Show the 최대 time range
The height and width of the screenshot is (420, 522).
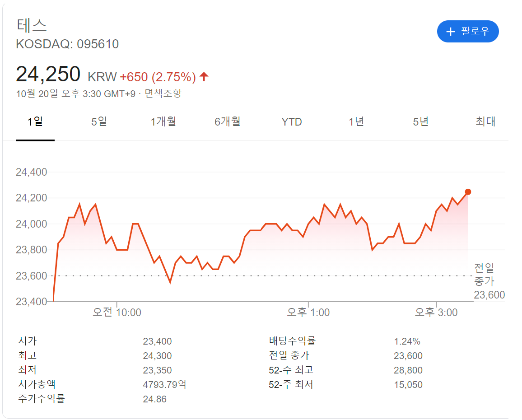coord(485,121)
